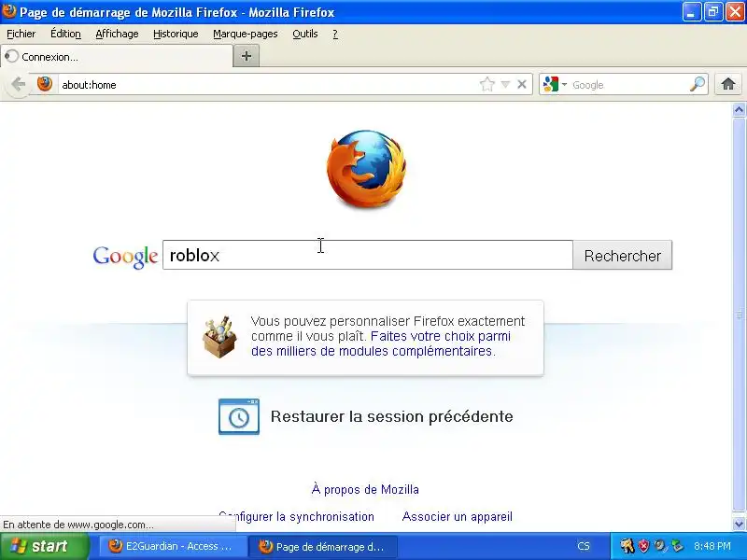747x560 pixels.
Task: Click the Firefox site identity icon
Action: point(45,84)
